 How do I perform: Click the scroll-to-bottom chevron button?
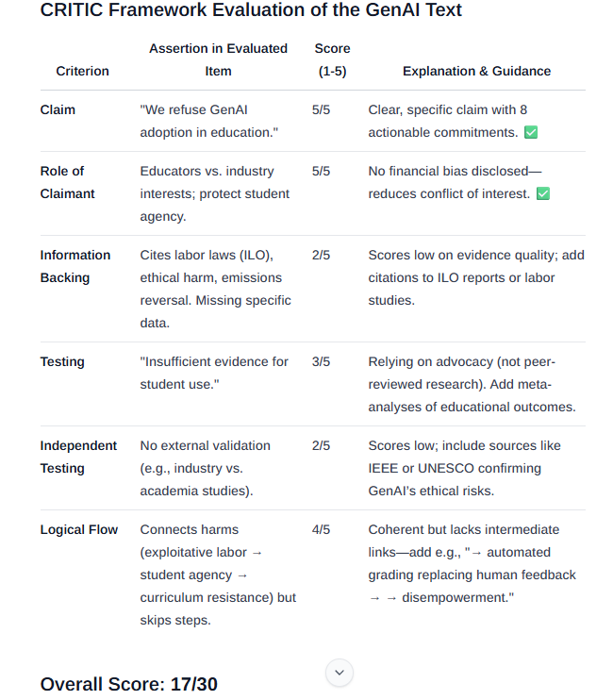click(x=340, y=673)
